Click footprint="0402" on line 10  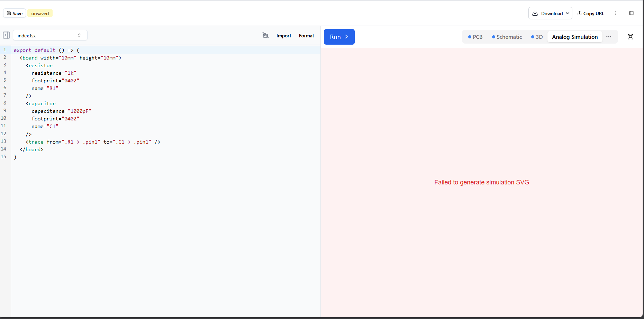click(55, 119)
